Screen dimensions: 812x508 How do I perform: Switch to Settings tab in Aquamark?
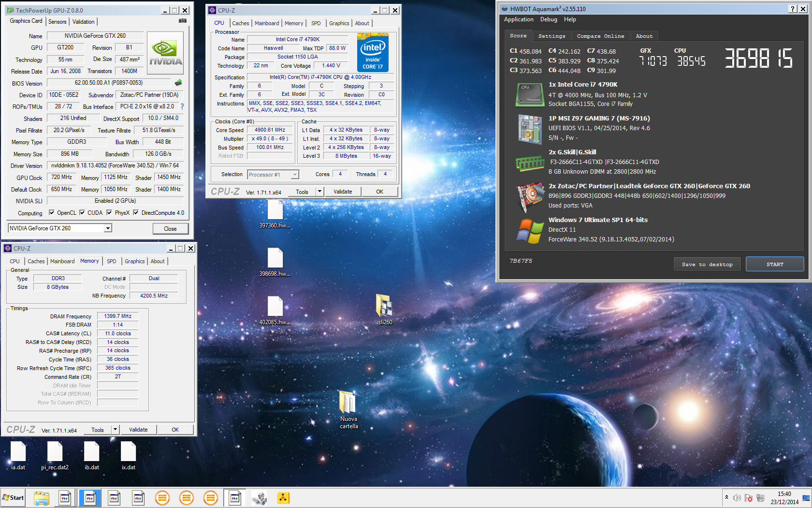pyautogui.click(x=551, y=36)
